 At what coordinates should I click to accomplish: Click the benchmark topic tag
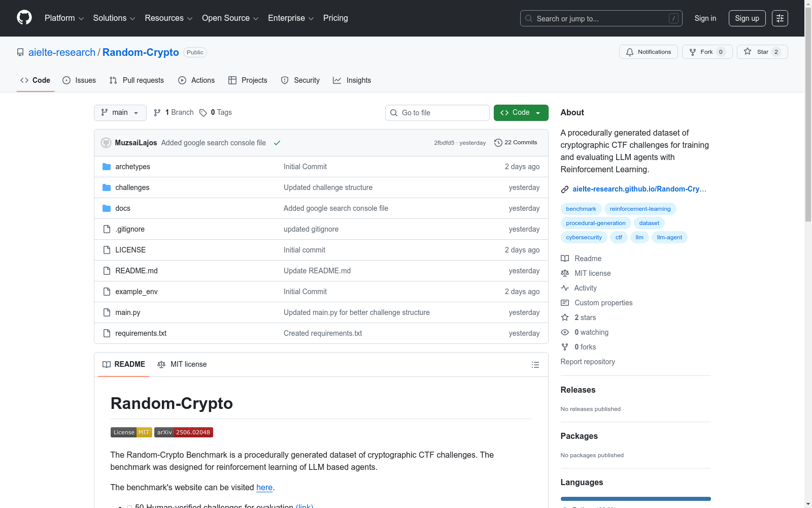tap(581, 209)
